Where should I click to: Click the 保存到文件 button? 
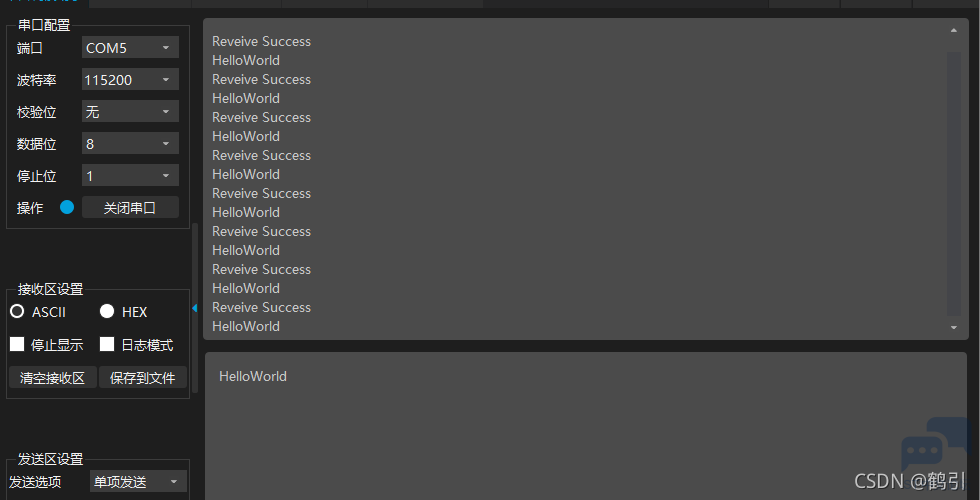coord(142,378)
